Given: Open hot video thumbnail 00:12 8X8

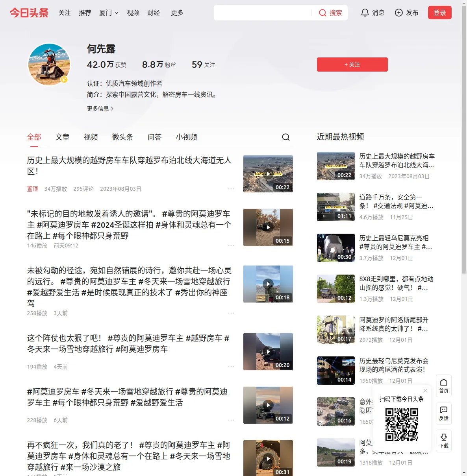Looking at the screenshot, I should point(336,289).
